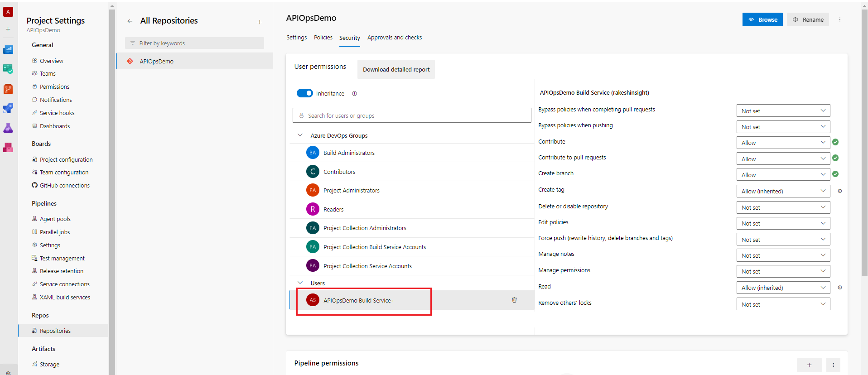
Task: Open Storage under Artifacts
Action: pyautogui.click(x=49, y=364)
